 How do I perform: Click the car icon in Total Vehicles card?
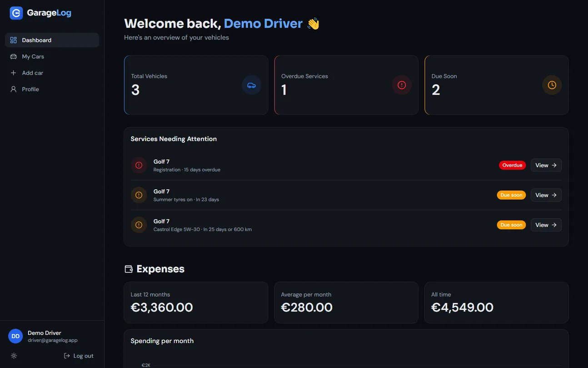[251, 85]
